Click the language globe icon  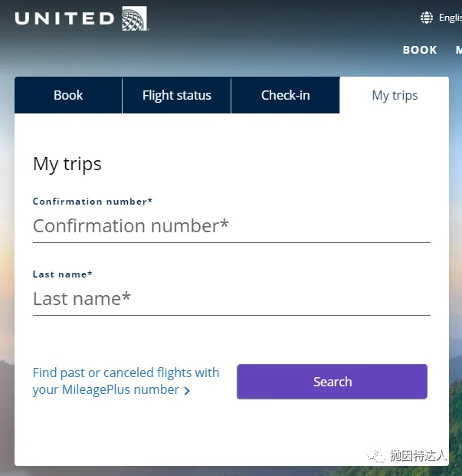pyautogui.click(x=427, y=18)
